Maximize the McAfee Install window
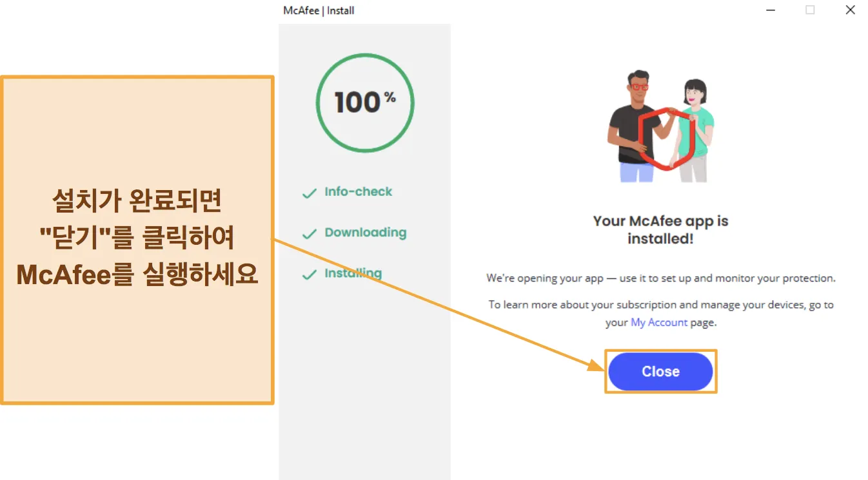Viewport: 868px width, 480px height. (x=810, y=10)
